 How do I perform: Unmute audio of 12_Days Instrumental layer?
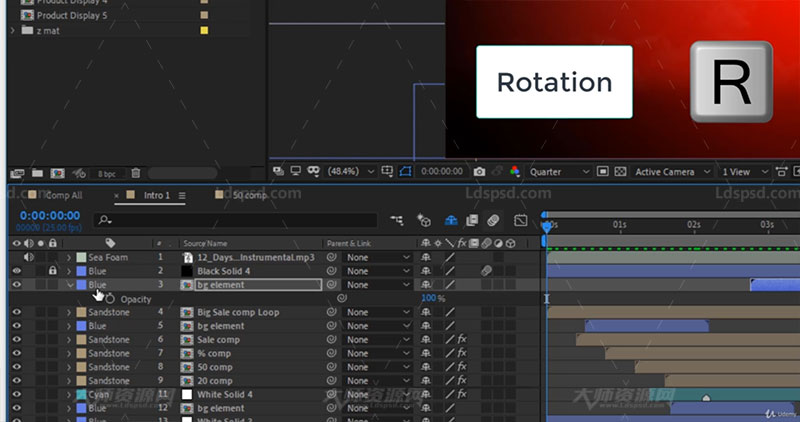tap(29, 257)
